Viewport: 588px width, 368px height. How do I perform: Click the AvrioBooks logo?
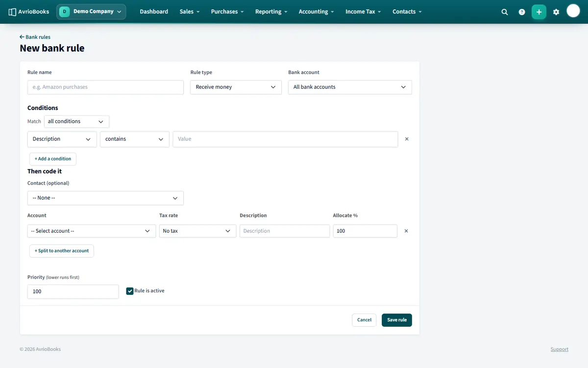(29, 12)
